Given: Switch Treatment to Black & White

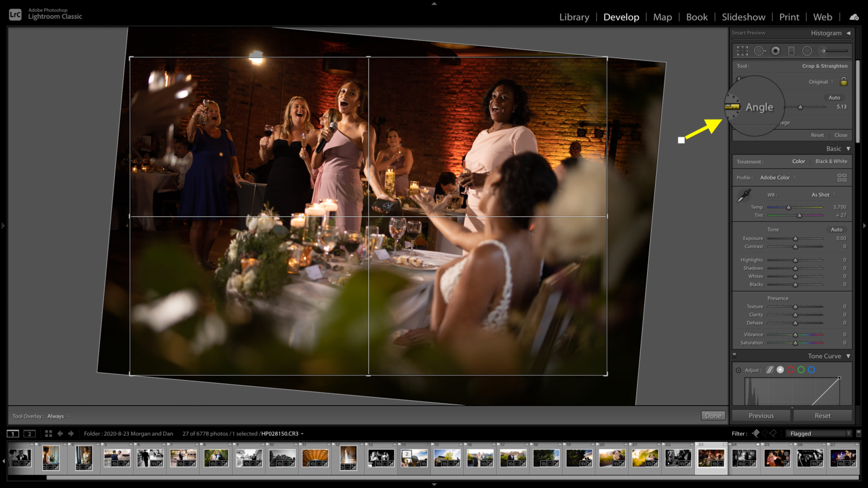Looking at the screenshot, I should (x=831, y=161).
